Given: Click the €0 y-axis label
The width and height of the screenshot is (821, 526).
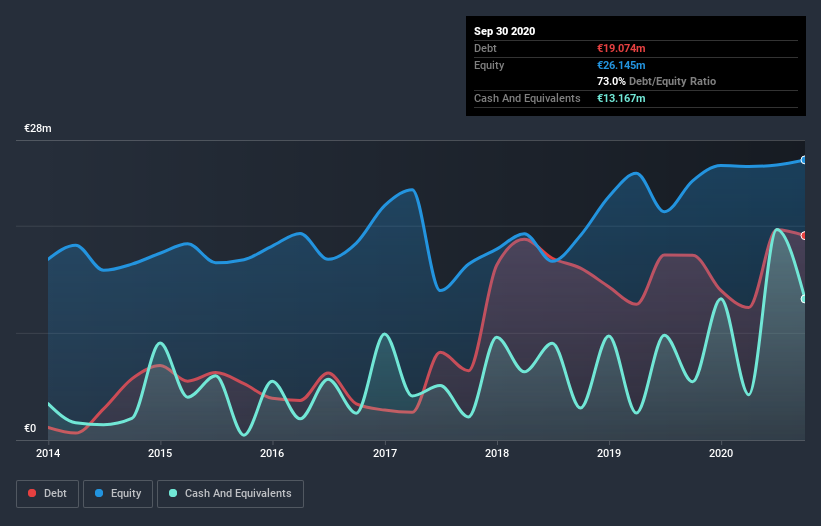Looking at the screenshot, I should coord(30,428).
